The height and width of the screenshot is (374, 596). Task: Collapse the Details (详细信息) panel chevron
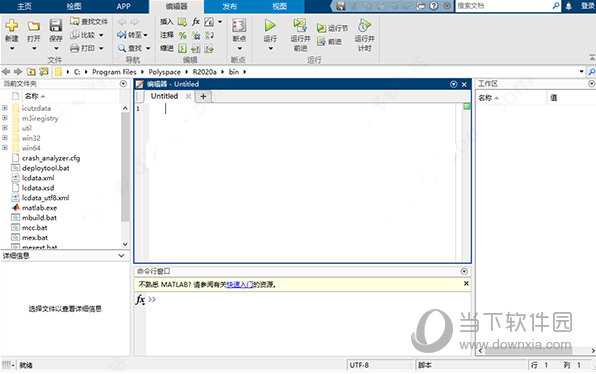click(x=121, y=255)
